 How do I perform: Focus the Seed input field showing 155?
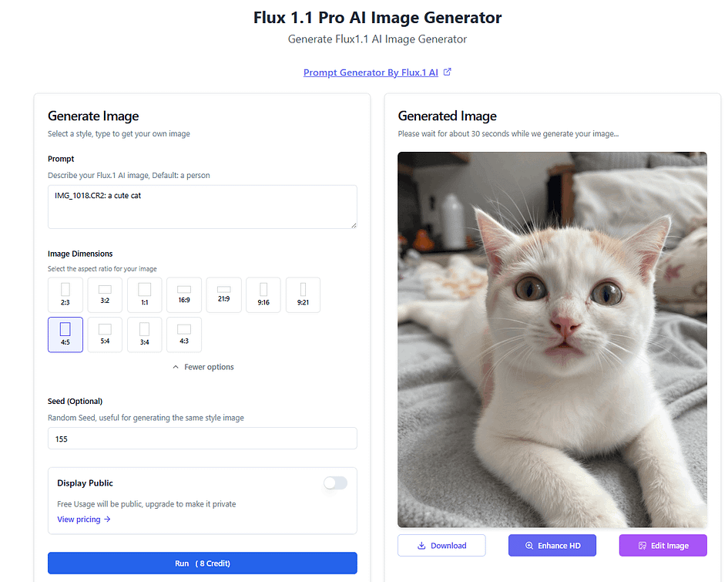tap(203, 439)
